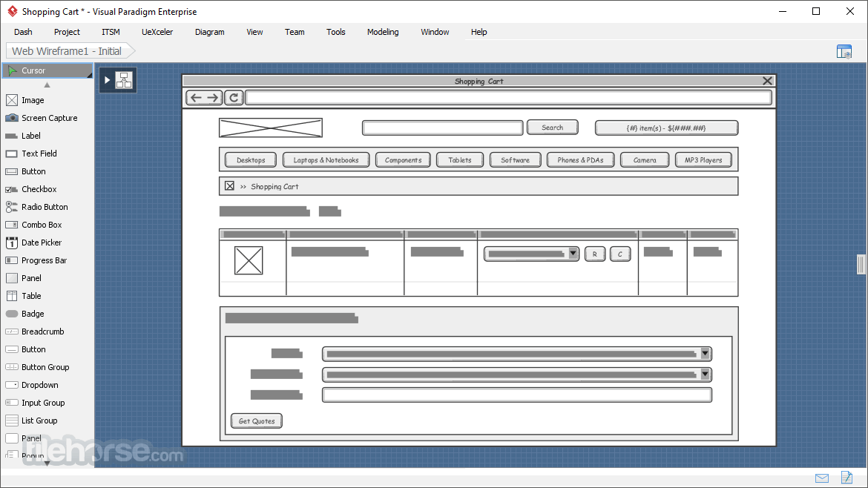Select the Image tool in palette
868x488 pixels.
32,100
